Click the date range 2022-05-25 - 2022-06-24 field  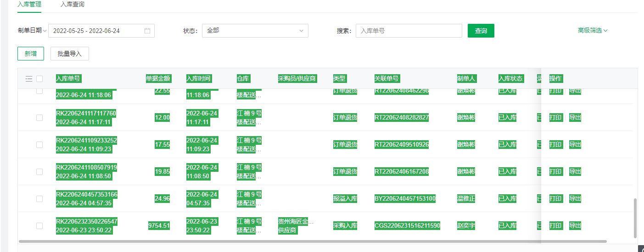click(96, 31)
